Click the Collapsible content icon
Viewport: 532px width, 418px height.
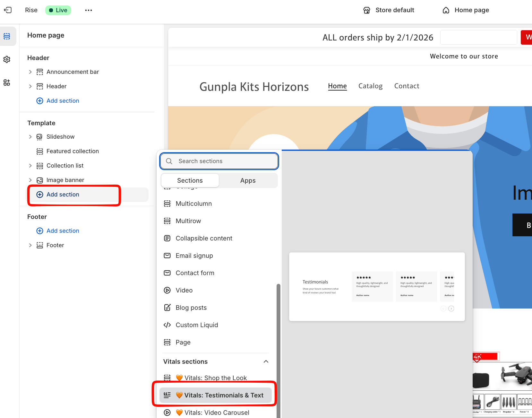(167, 238)
